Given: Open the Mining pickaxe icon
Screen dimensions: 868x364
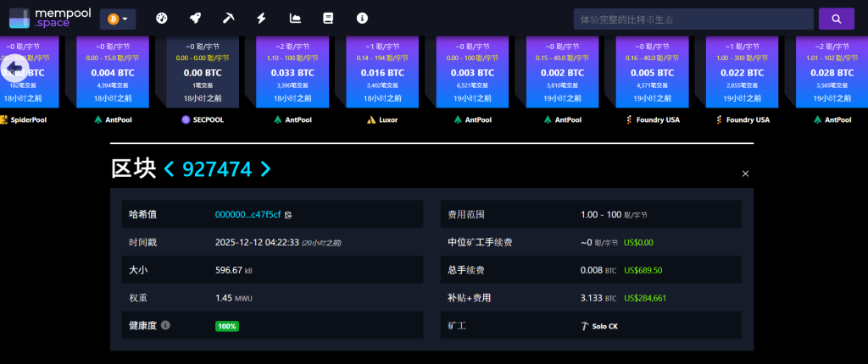Looking at the screenshot, I should pos(228,18).
